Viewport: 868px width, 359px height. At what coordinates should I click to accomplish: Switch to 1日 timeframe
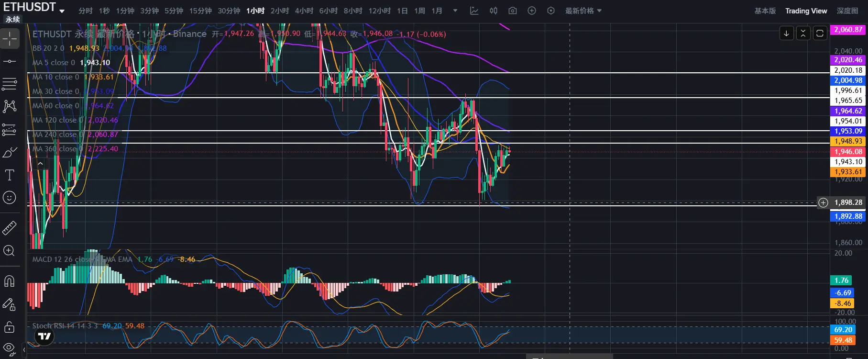402,11
